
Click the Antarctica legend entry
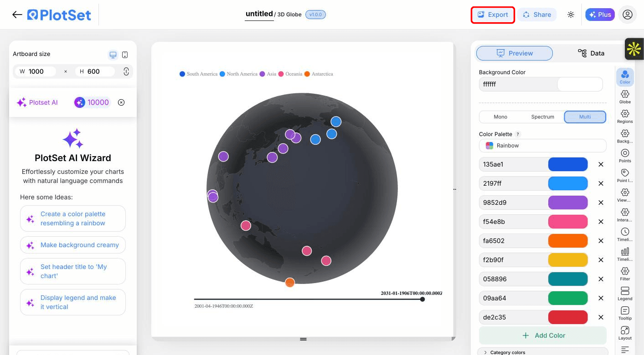319,74
